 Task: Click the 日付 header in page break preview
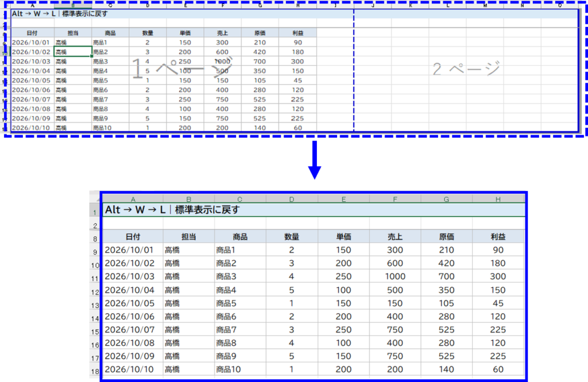tap(32, 33)
